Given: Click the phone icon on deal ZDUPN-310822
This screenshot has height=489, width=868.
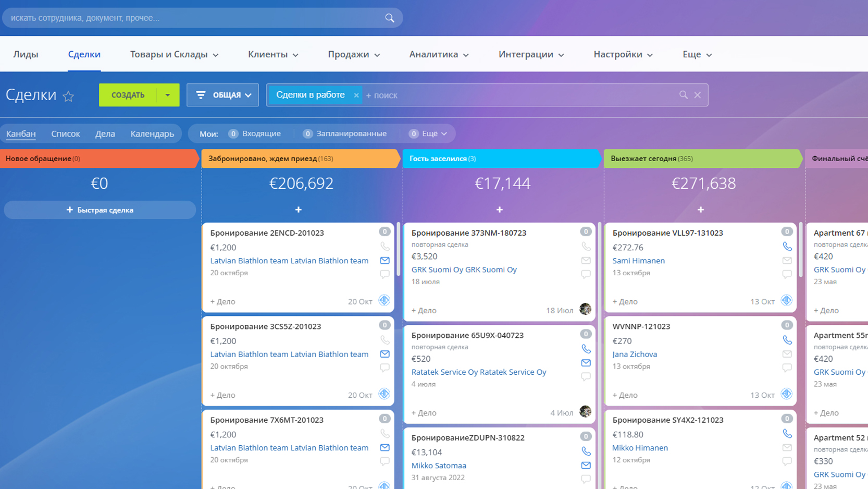Looking at the screenshot, I should pyautogui.click(x=586, y=451).
